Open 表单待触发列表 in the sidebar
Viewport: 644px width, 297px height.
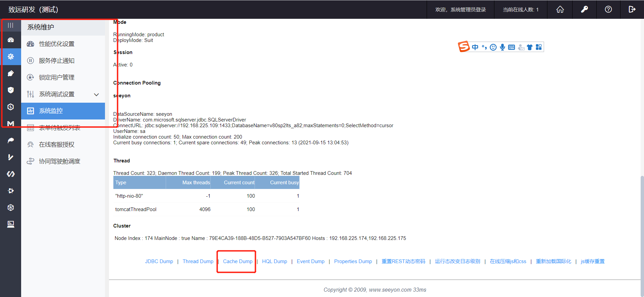(x=63, y=128)
